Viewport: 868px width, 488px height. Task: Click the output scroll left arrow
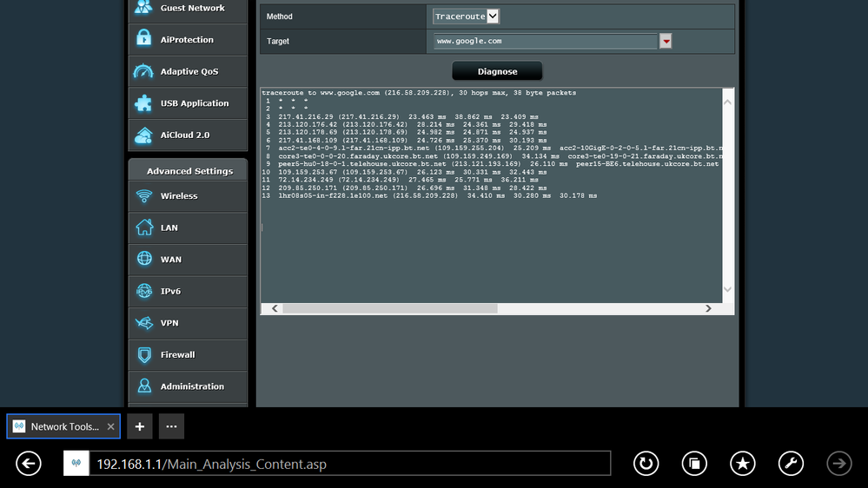point(275,309)
